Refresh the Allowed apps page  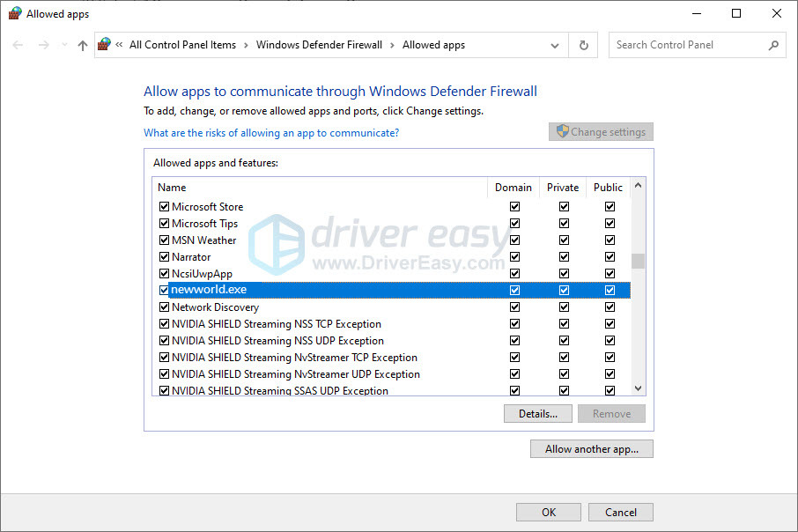(584, 45)
